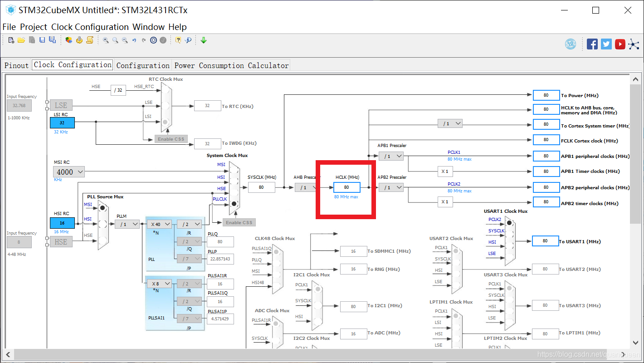Select MSI in PLL Source Mux

(103, 208)
